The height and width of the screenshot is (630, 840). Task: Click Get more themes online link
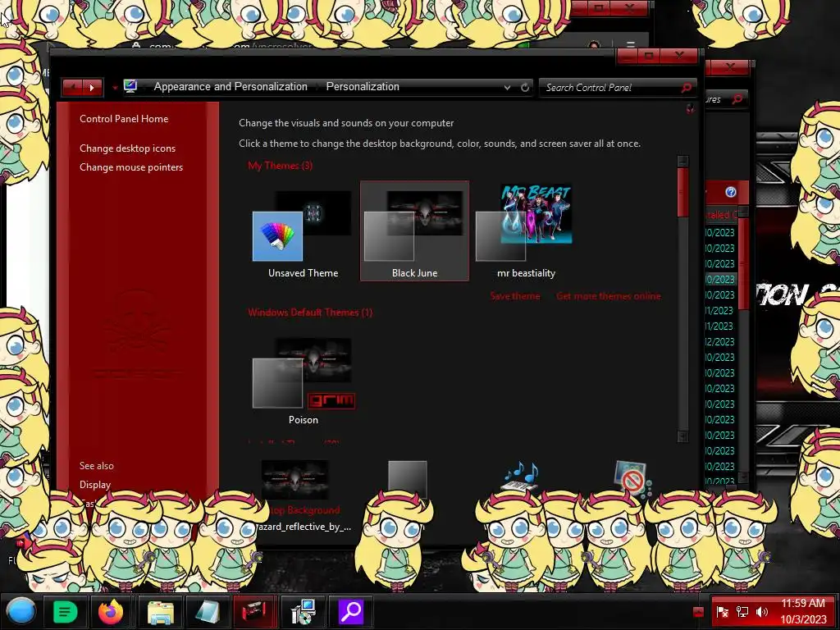point(608,296)
